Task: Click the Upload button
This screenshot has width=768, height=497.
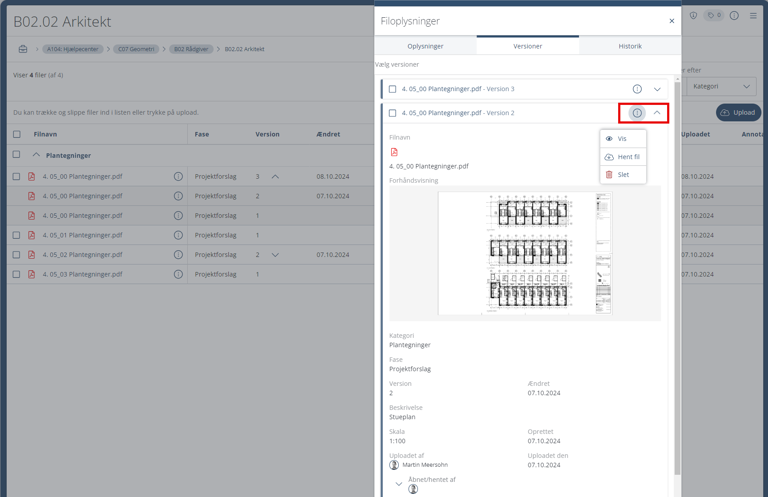Action: (x=738, y=113)
